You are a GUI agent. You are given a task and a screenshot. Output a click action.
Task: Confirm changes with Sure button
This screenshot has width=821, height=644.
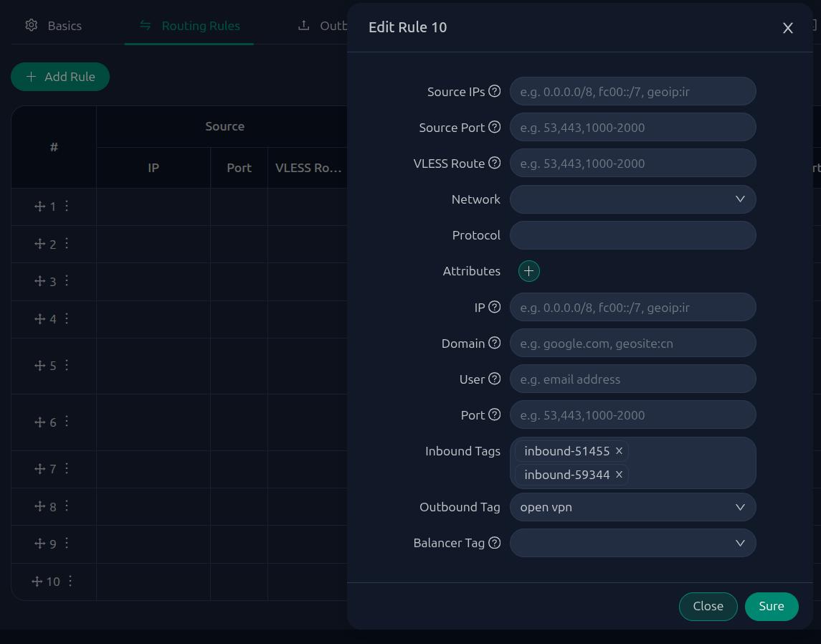(772, 606)
